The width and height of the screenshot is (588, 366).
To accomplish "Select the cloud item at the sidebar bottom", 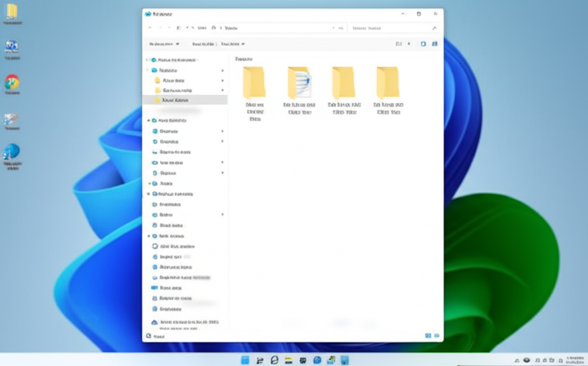I will 154,323.
